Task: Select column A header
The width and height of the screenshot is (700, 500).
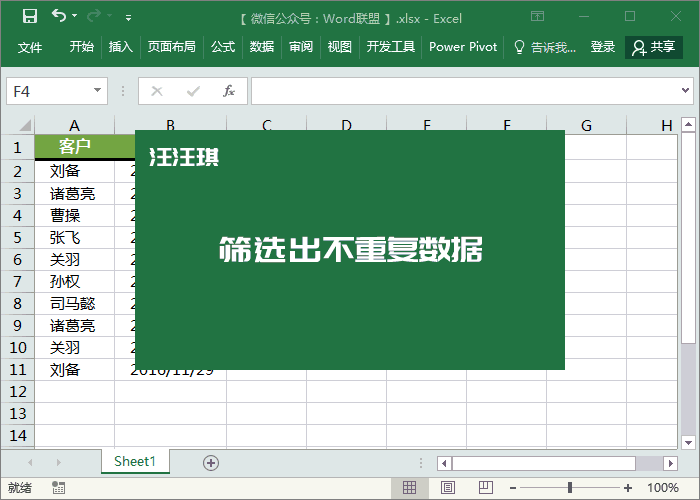Action: pyautogui.click(x=75, y=125)
